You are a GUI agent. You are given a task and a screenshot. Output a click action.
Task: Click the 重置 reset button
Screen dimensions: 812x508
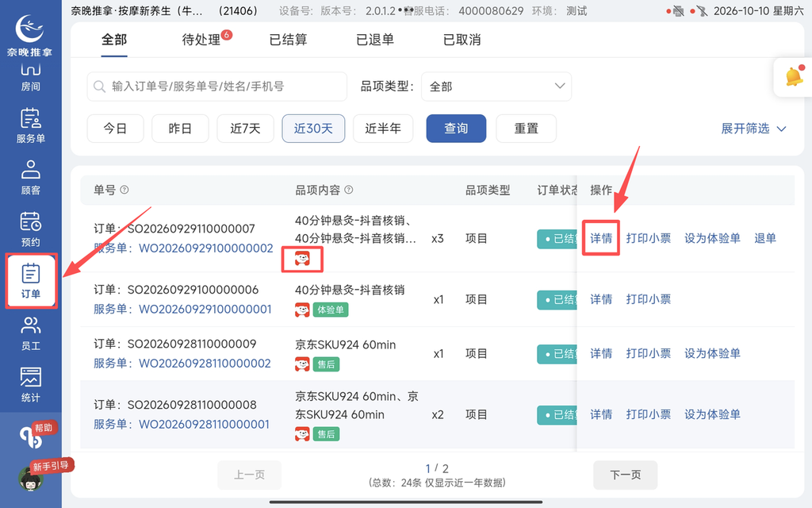pos(527,128)
